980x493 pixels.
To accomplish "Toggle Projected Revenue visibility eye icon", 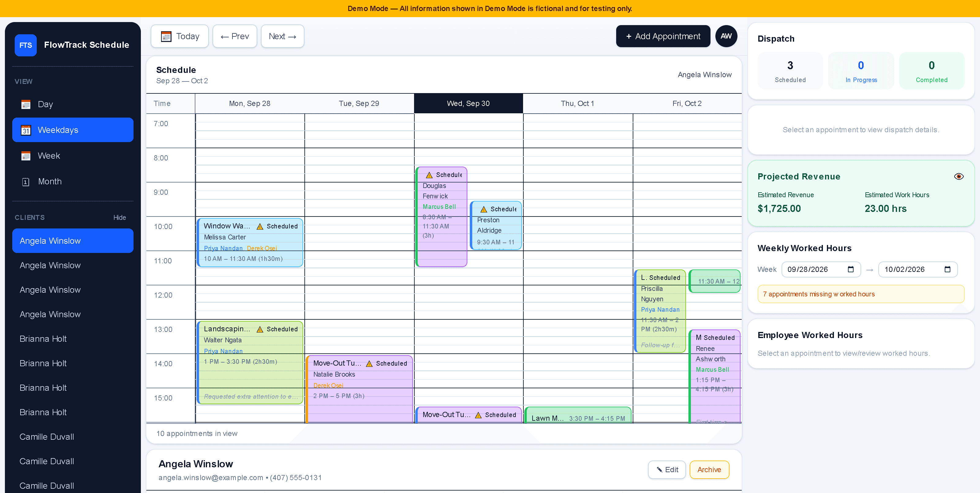I will pos(959,176).
